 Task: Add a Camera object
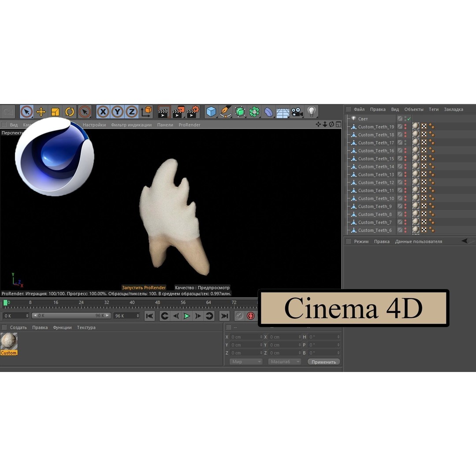pyautogui.click(x=297, y=112)
